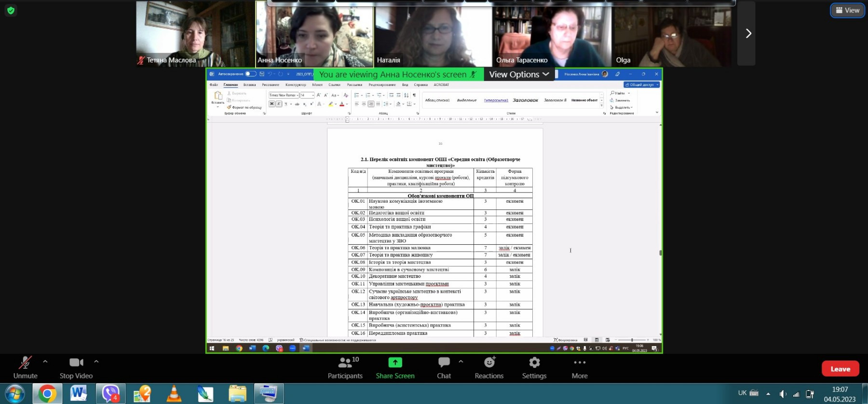The width and height of the screenshot is (868, 404).
Task: Select the Гиперссылка style in Word gallery
Action: (x=496, y=100)
